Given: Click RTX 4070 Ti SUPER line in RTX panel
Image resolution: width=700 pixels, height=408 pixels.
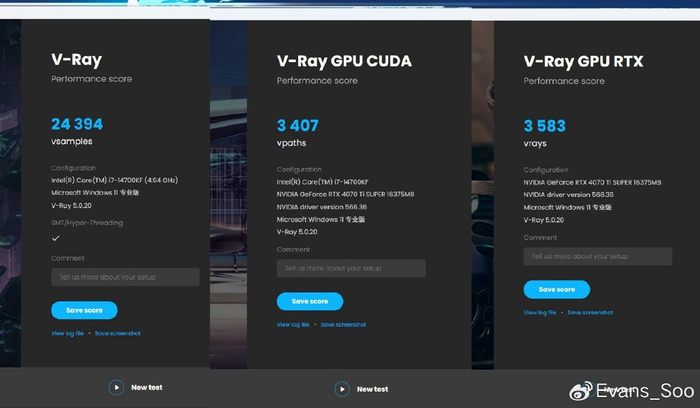Looking at the screenshot, I should pyautogui.click(x=592, y=183).
